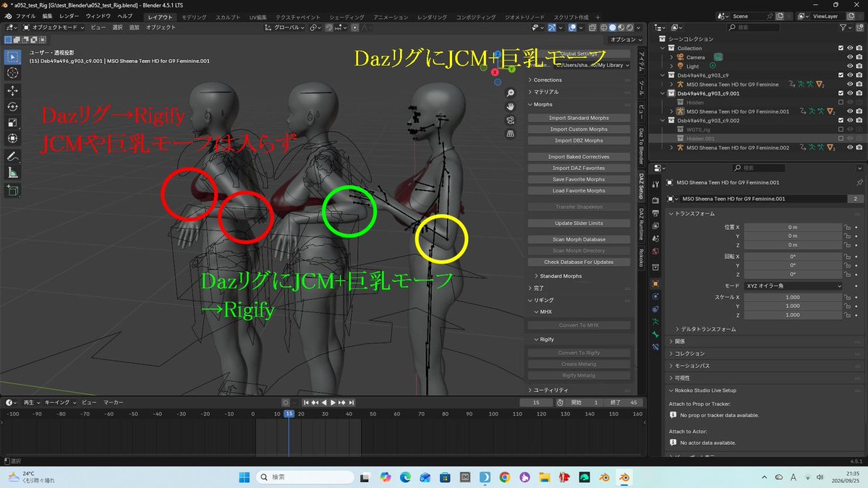This screenshot has height=488, width=868.
Task: Switch to the モデリング workspace tab
Action: [193, 16]
